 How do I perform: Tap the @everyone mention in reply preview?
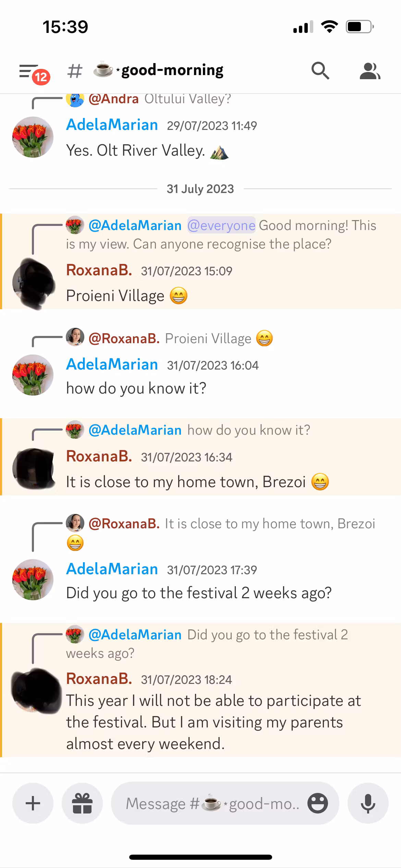click(x=221, y=225)
